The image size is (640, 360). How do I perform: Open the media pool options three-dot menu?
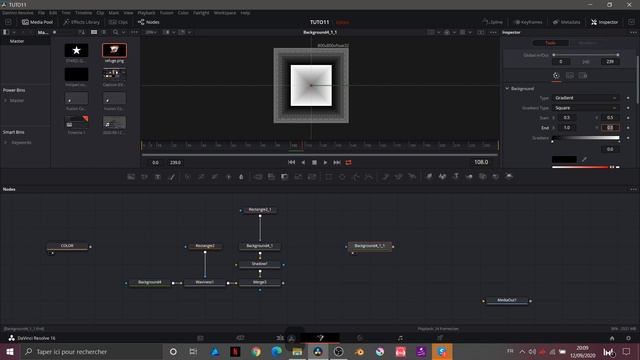coord(134,32)
